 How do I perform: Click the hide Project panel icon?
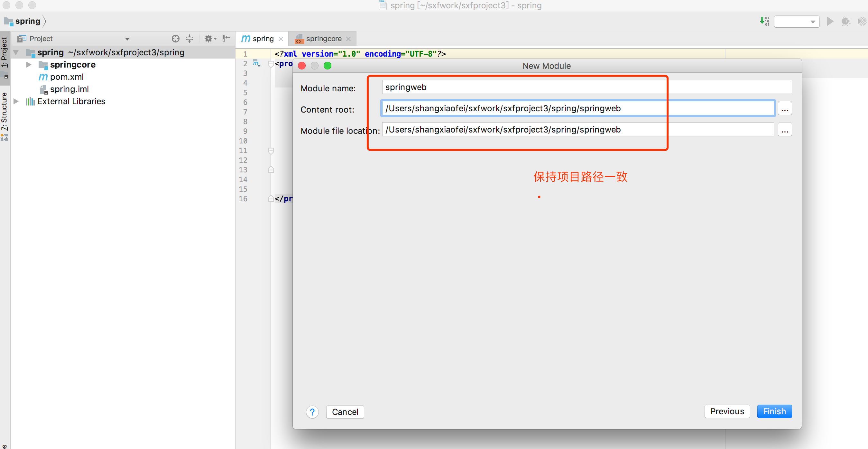pos(226,39)
